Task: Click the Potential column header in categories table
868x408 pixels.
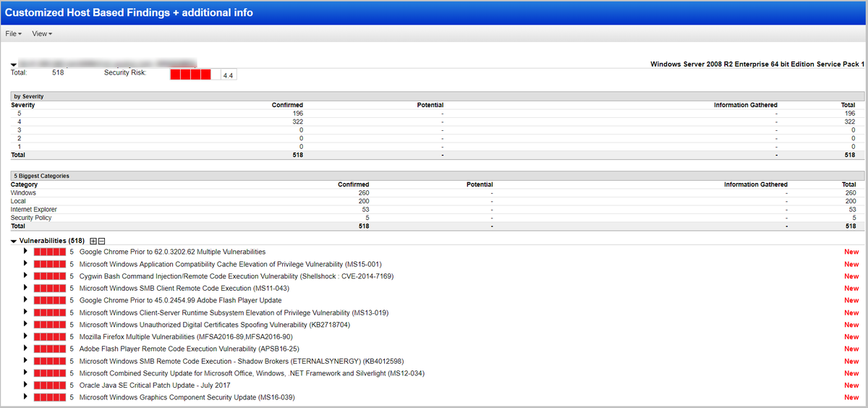Action: tap(480, 184)
